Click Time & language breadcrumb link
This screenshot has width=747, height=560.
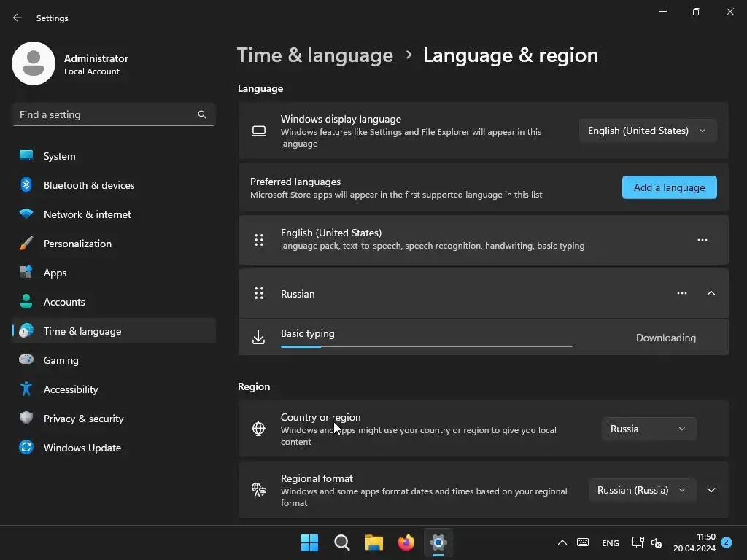click(x=315, y=55)
